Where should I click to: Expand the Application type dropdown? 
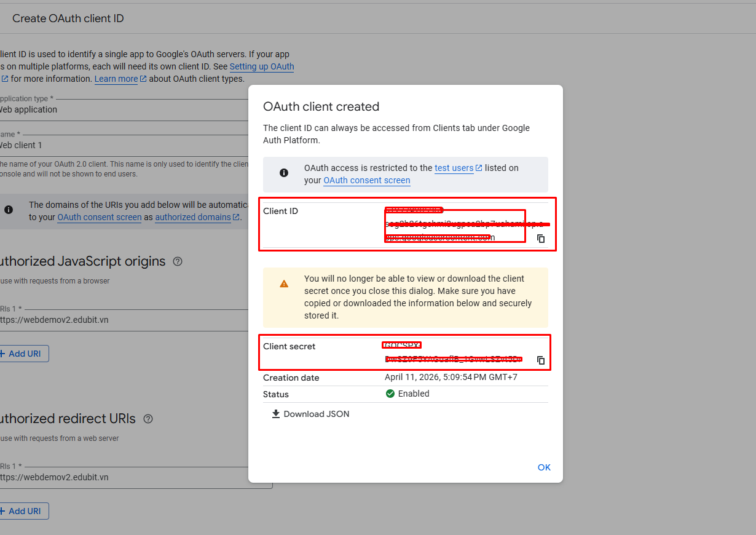click(x=123, y=109)
